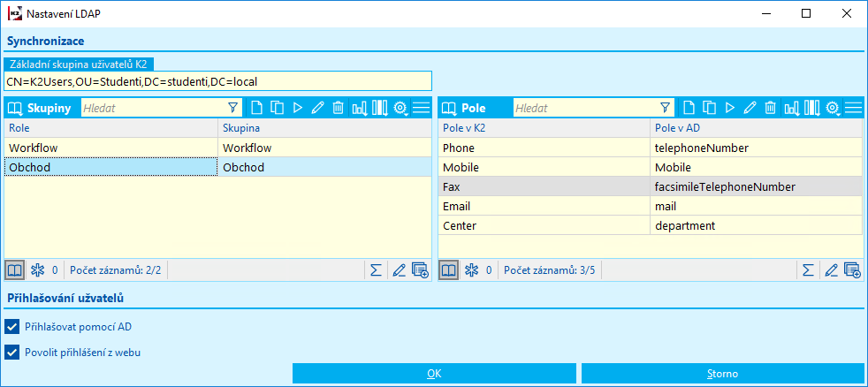The image size is (868, 387).
Task: Sort by the Skupina column header
Action: pyautogui.click(x=324, y=128)
